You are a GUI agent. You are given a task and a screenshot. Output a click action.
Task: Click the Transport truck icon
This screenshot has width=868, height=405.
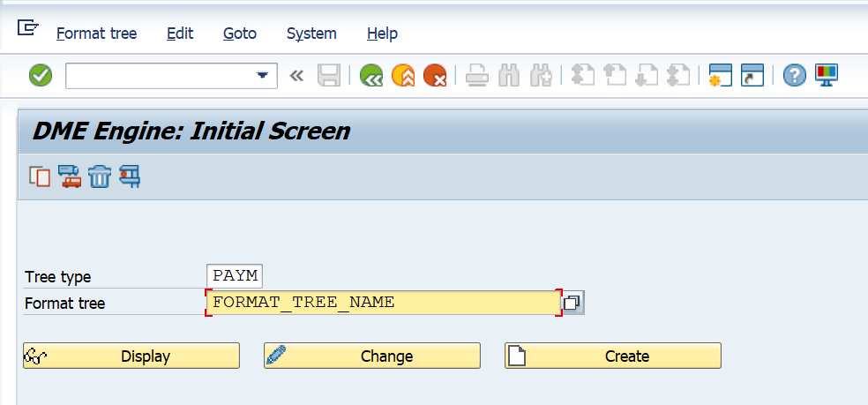tap(70, 176)
